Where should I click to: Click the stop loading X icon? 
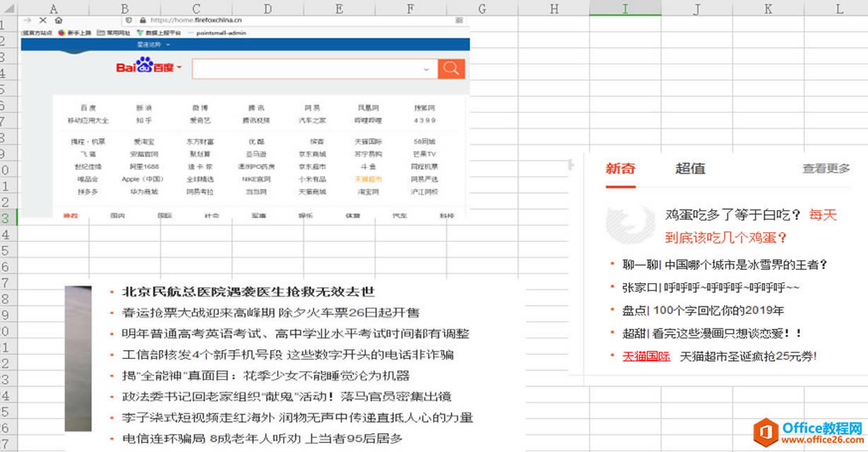point(42,20)
